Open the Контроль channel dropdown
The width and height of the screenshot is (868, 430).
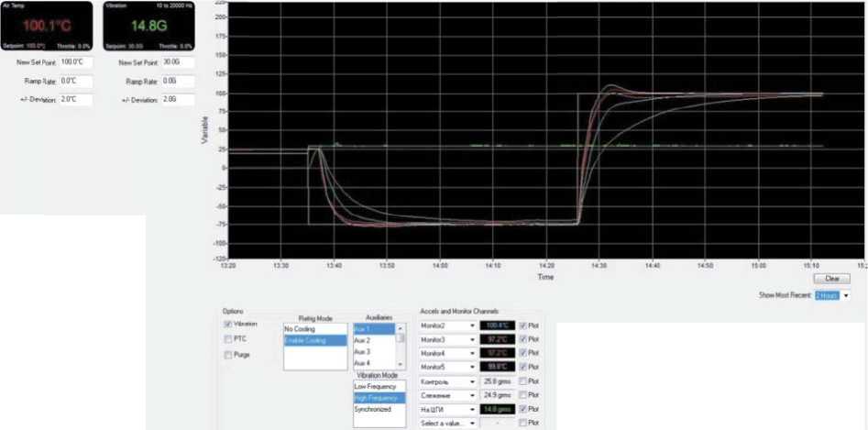[470, 380]
